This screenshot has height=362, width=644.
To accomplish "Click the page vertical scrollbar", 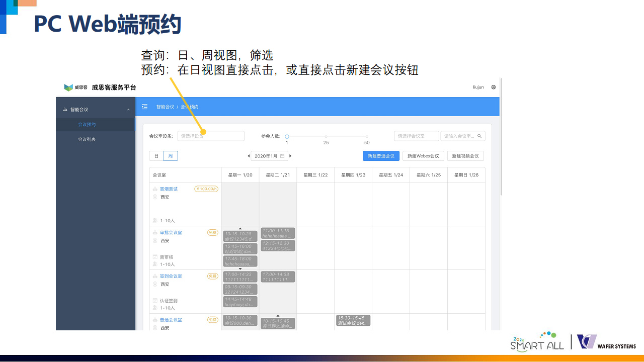I will [x=501, y=137].
